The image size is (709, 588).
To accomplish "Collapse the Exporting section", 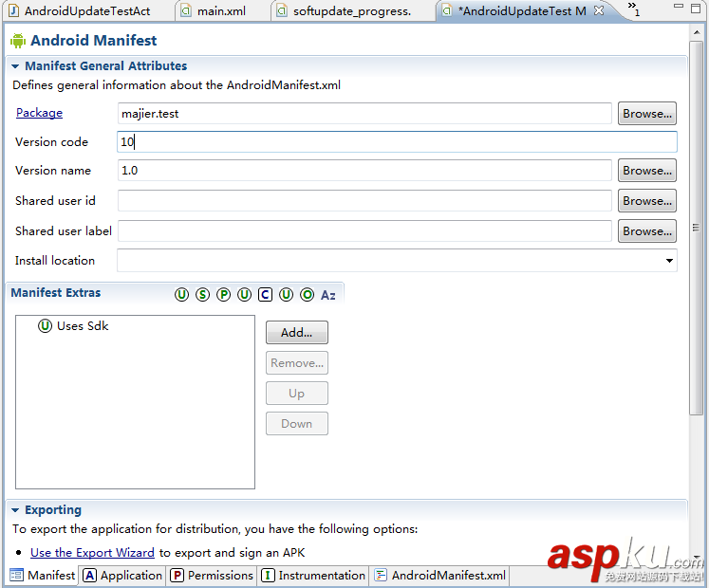I will pyautogui.click(x=15, y=510).
